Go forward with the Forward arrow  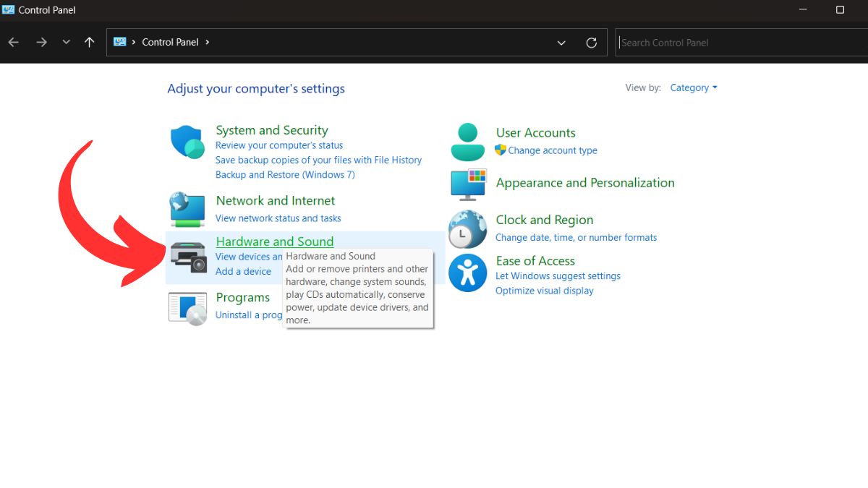tap(41, 43)
